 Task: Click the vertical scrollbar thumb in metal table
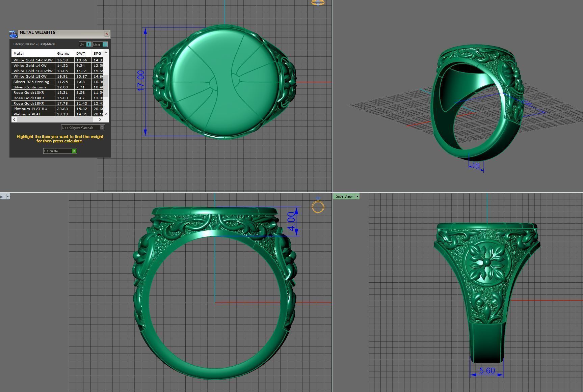(x=106, y=86)
